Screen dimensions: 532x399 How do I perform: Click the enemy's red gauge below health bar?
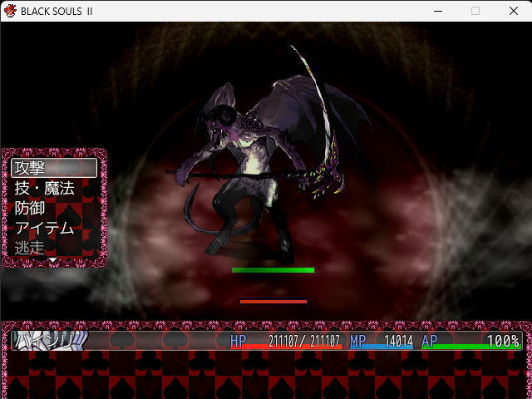point(273,302)
